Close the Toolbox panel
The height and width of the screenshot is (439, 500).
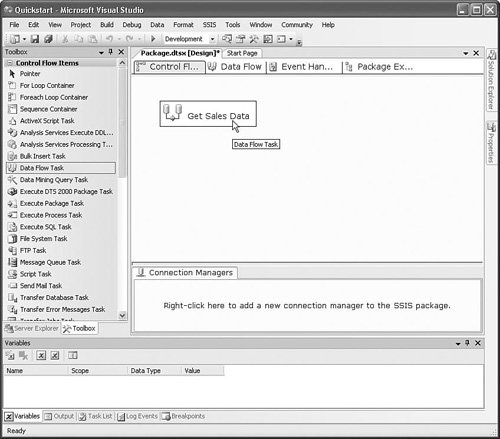[x=121, y=52]
